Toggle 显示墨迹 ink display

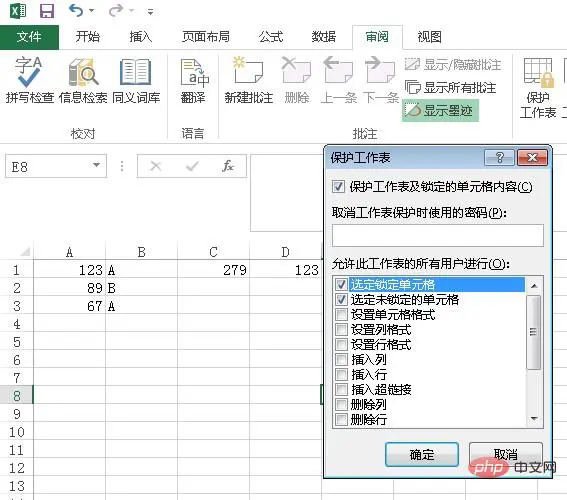pos(440,111)
